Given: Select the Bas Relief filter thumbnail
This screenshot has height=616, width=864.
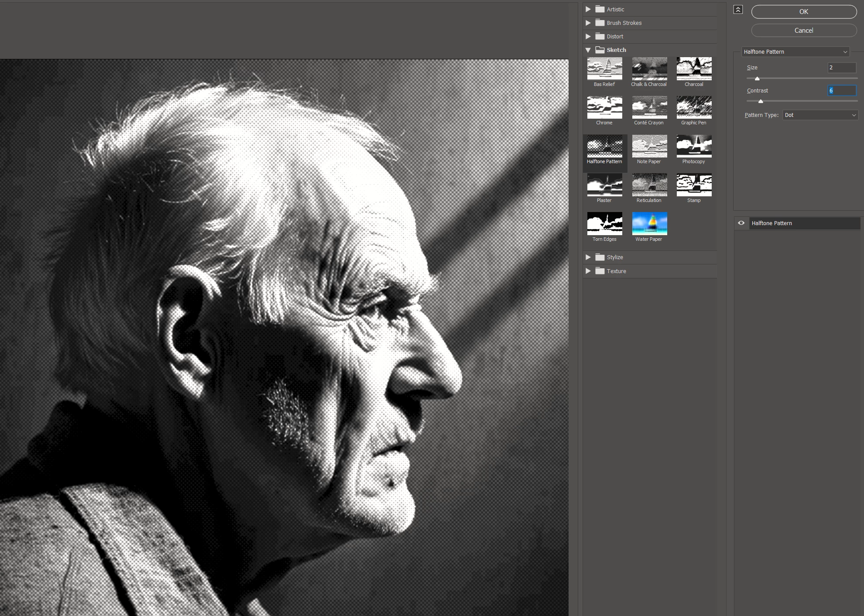Looking at the screenshot, I should pos(604,69).
